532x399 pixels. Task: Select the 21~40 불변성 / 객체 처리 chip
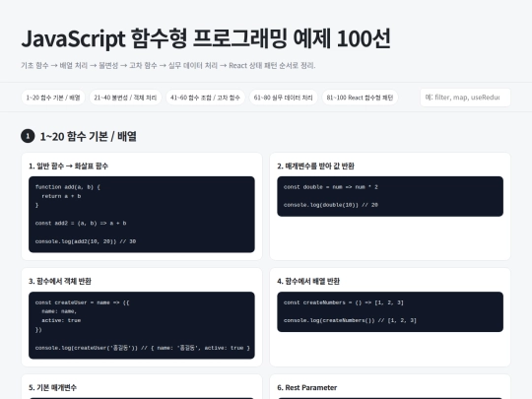click(125, 98)
